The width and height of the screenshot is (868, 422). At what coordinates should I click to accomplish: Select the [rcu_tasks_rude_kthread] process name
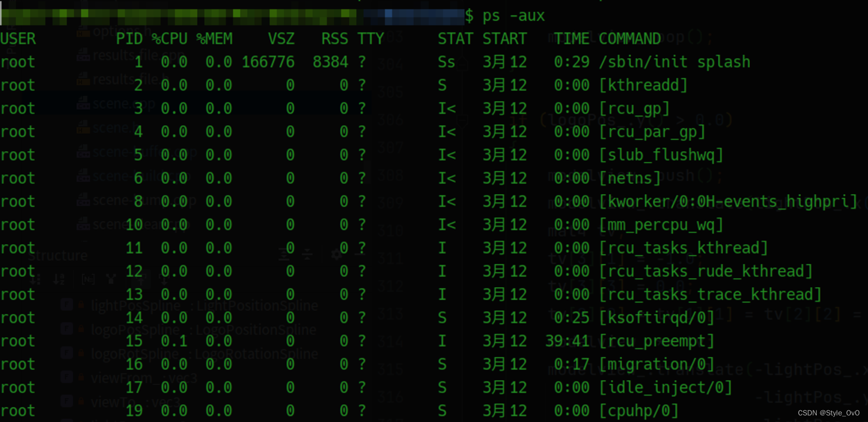tap(706, 271)
